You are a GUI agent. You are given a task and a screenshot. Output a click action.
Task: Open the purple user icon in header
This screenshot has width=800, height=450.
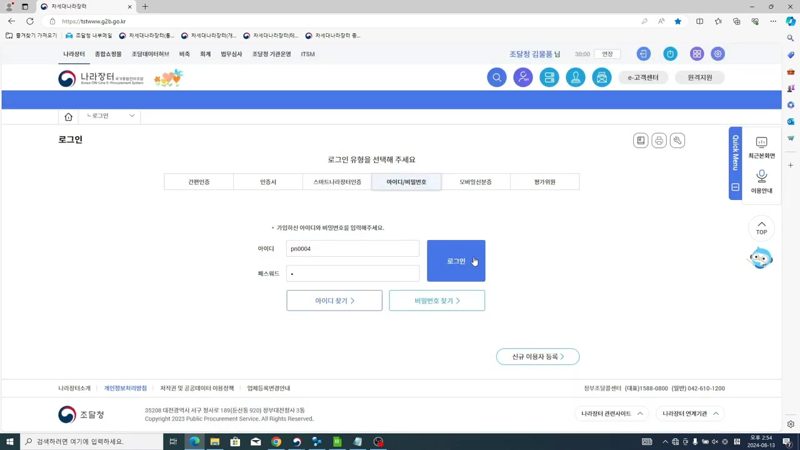tap(523, 78)
